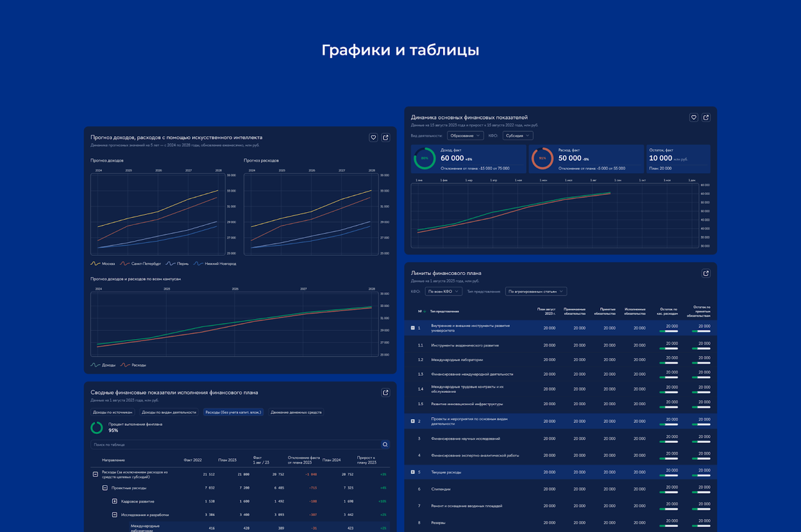The height and width of the screenshot is (532, 801).
Task: Open Сводные финансовые показатели via external icon
Action: [x=385, y=392]
